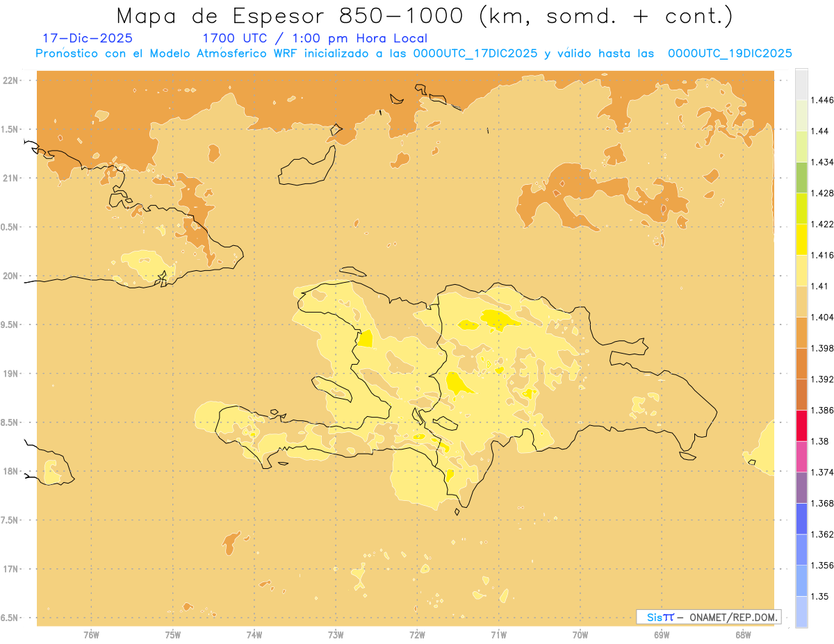Click the 17N latitude label
This screenshot has height=644, width=834.
[x=11, y=569]
